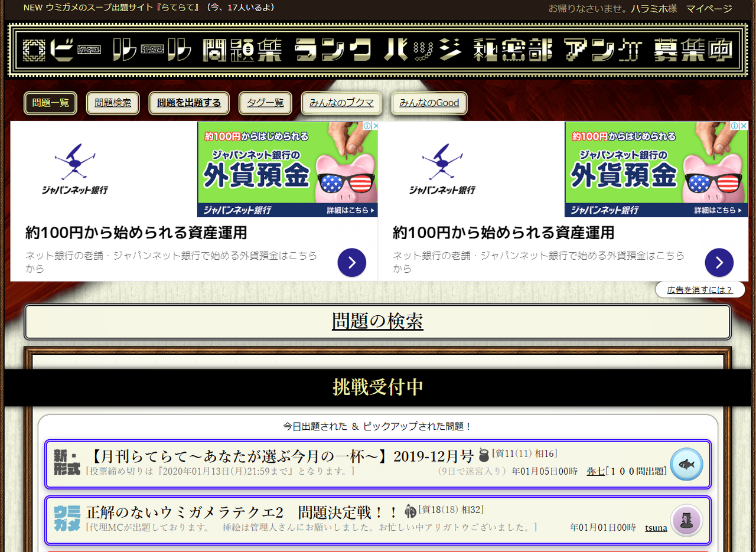
Task: Click the left ad's AdChoices info icon
Action: point(367,126)
